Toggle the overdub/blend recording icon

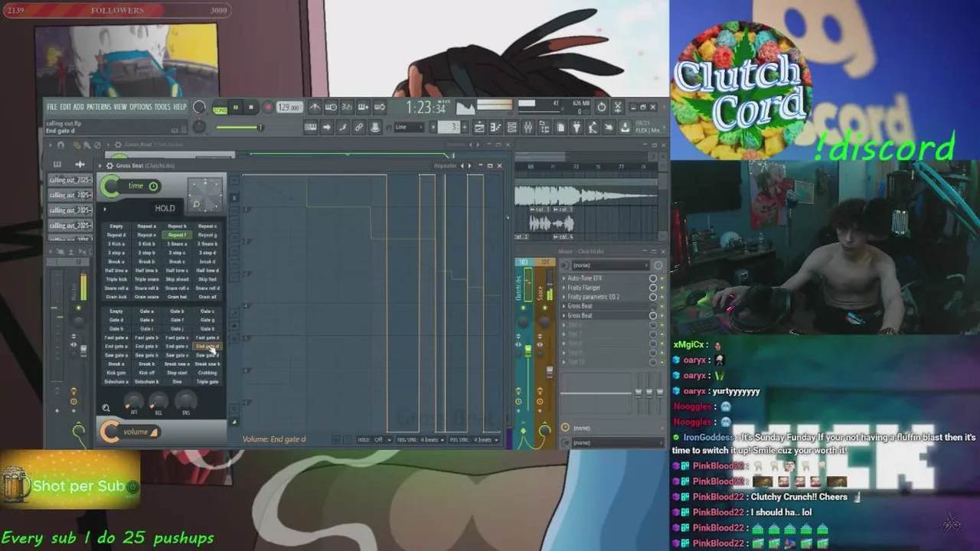(363, 107)
